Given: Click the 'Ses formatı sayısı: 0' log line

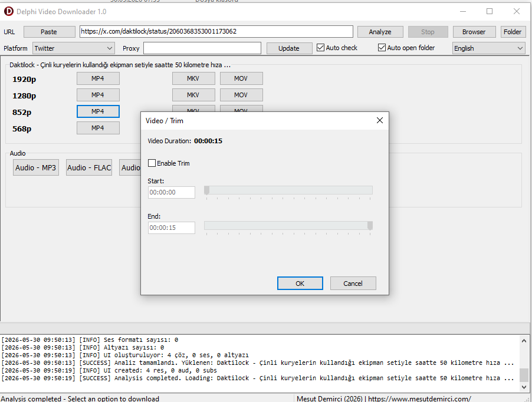Looking at the screenshot, I should [90, 340].
